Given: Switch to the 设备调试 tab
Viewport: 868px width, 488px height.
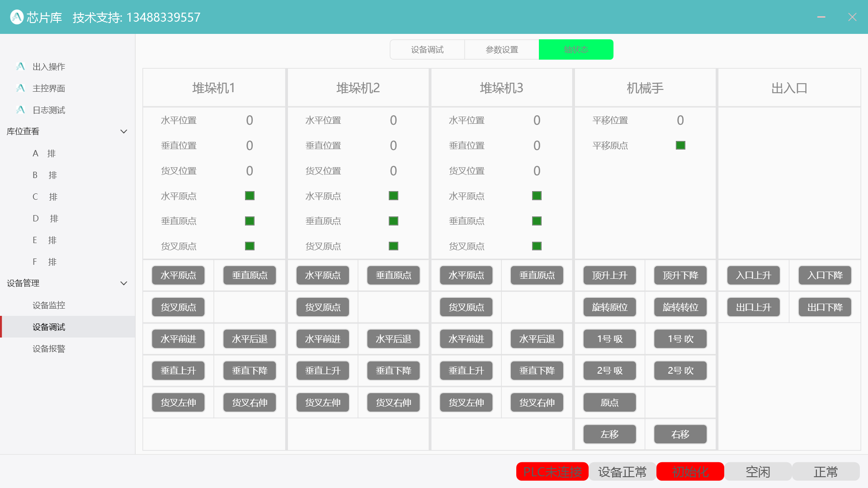Looking at the screenshot, I should (427, 49).
